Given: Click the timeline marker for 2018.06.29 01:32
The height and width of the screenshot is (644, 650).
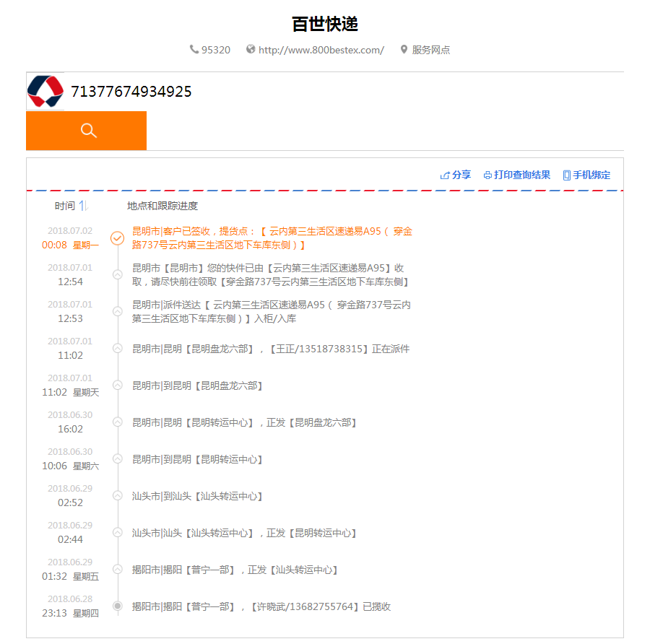Looking at the screenshot, I should click(118, 570).
